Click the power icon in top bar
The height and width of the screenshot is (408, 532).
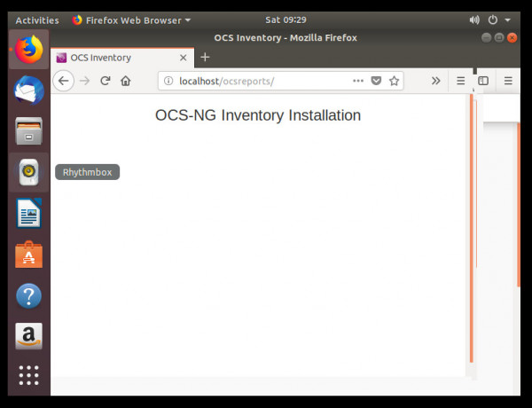coord(493,20)
